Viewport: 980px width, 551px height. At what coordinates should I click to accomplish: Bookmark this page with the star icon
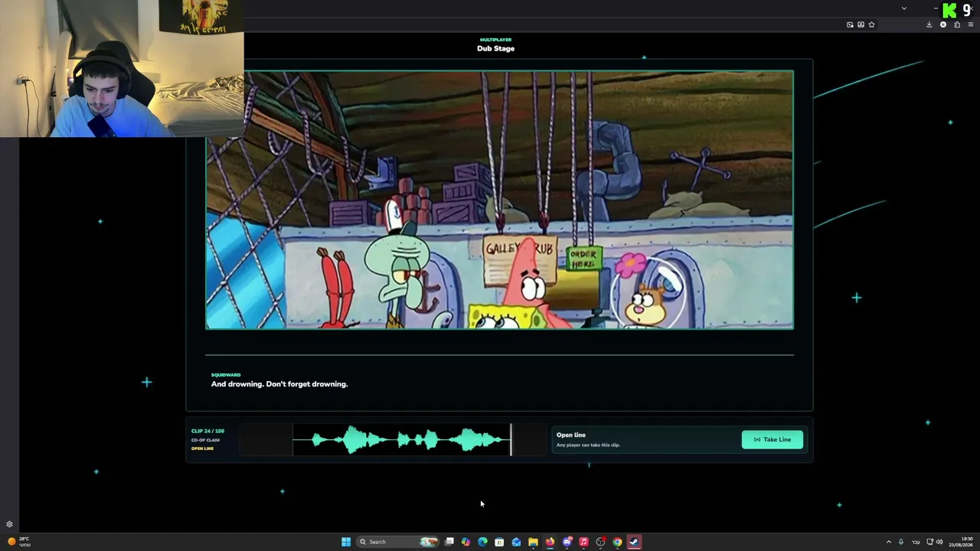click(x=871, y=24)
